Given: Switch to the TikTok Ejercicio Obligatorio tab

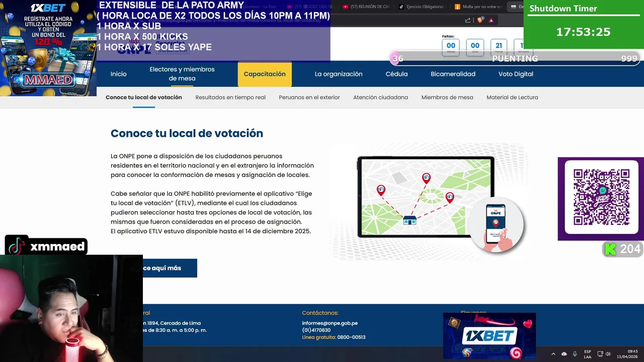Looking at the screenshot, I should coord(422,7).
